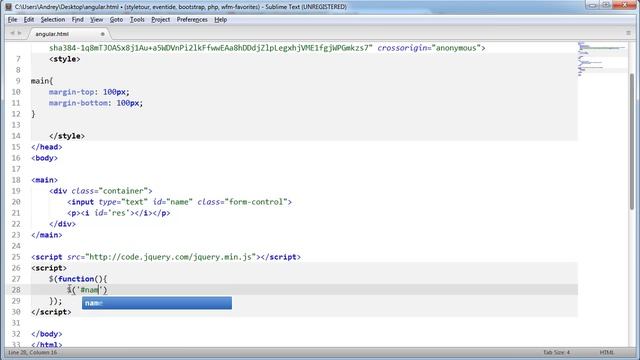Image resolution: width=640 pixels, height=360 pixels.
Task: Open the File menu
Action: pyautogui.click(x=12, y=20)
